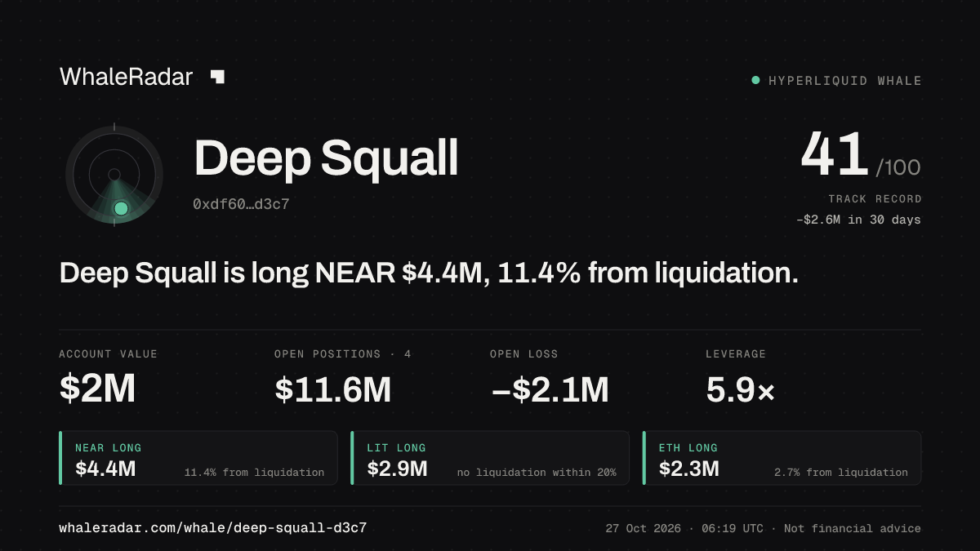Open the whaleradar.com/whale/deep-squall-d3c7 link

point(212,528)
